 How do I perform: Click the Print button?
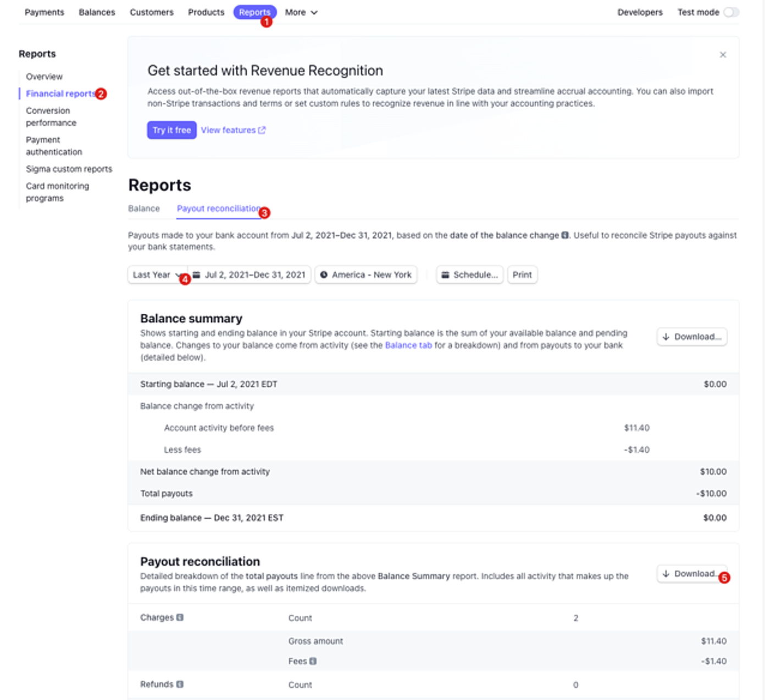(522, 275)
